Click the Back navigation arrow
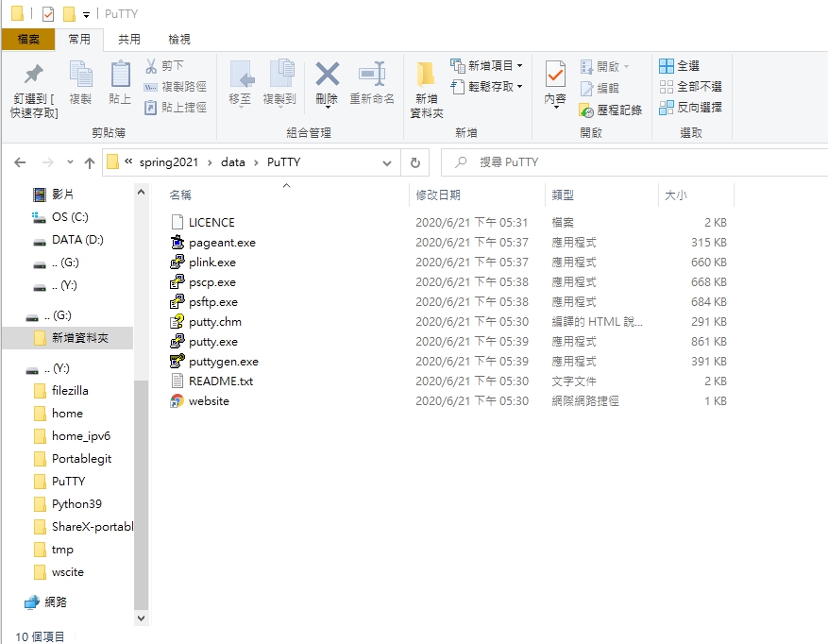Image resolution: width=828 pixels, height=644 pixels. (x=20, y=162)
